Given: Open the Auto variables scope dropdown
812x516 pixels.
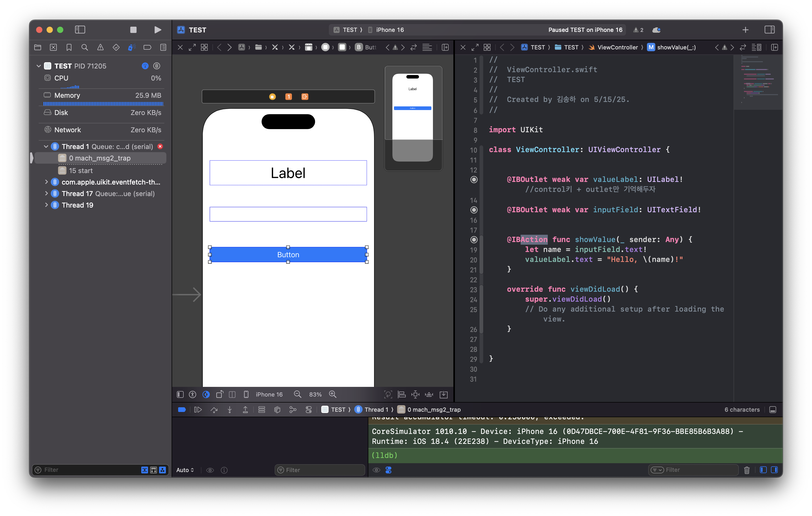Looking at the screenshot, I should pos(185,470).
